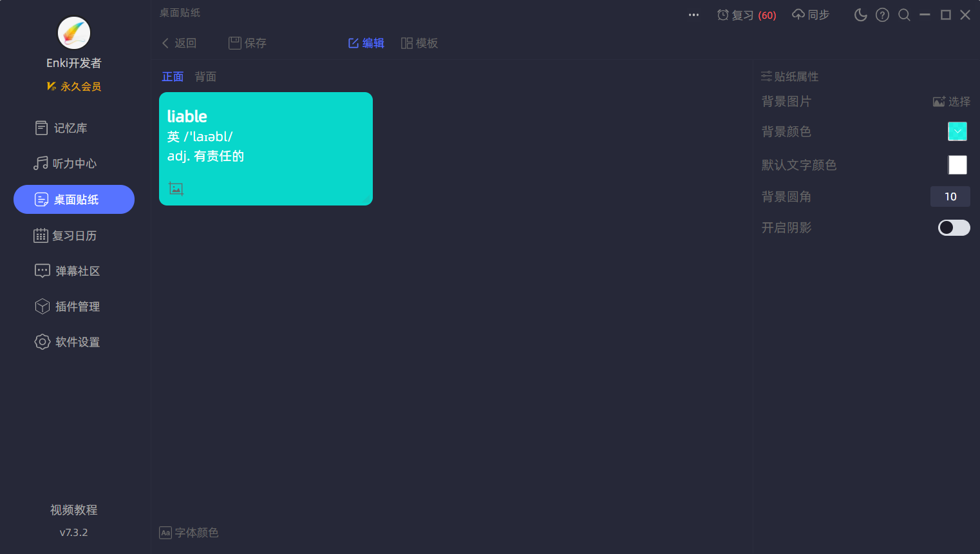This screenshot has width=980, height=554.
Task: Open the 视频教程 video tutorial link
Action: click(74, 510)
